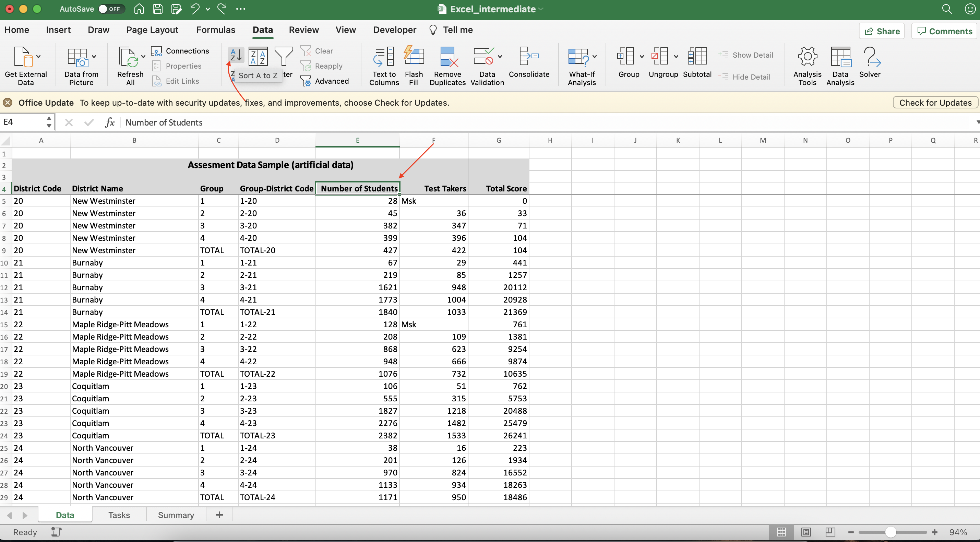Select the Text to Columns tool
980x542 pixels.
(x=384, y=66)
